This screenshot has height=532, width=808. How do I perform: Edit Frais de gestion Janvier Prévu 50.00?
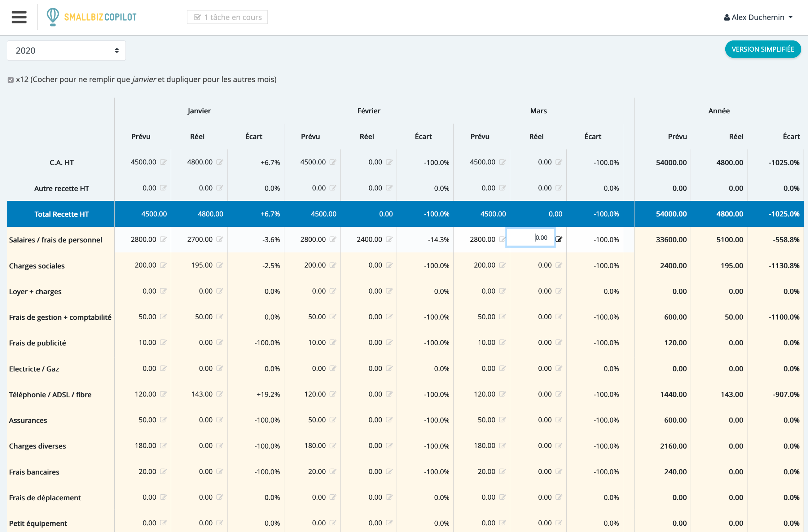(x=163, y=317)
